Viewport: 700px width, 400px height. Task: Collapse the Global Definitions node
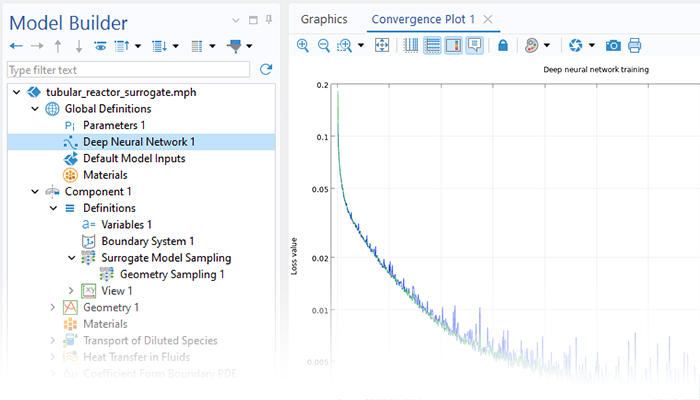point(35,109)
